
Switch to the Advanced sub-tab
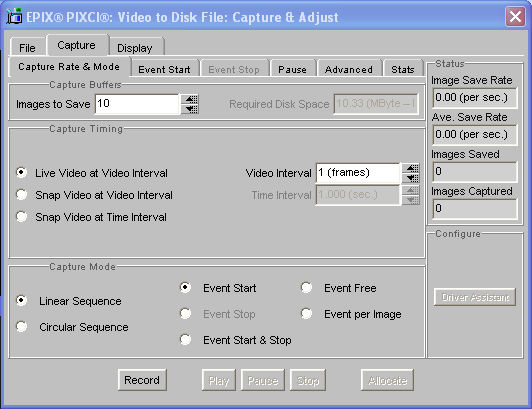pyautogui.click(x=349, y=69)
